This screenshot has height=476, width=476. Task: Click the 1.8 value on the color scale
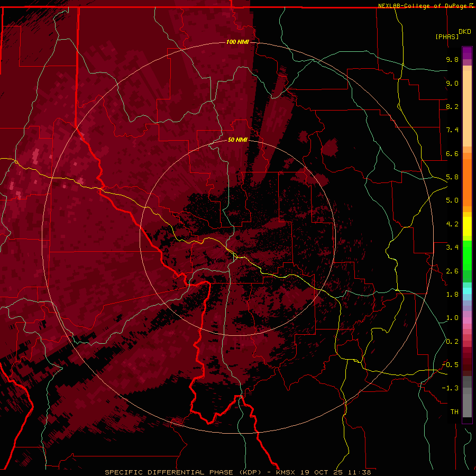[452, 295]
